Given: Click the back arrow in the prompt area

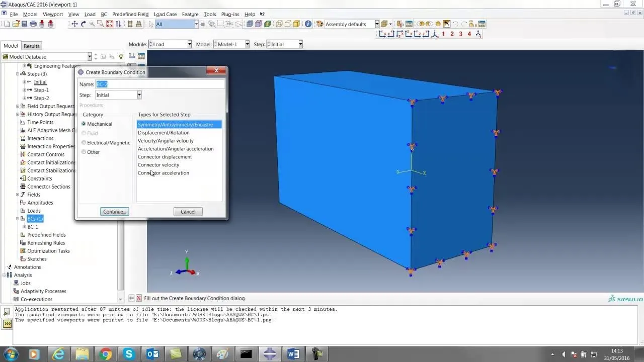Looking at the screenshot, I should (131, 298).
